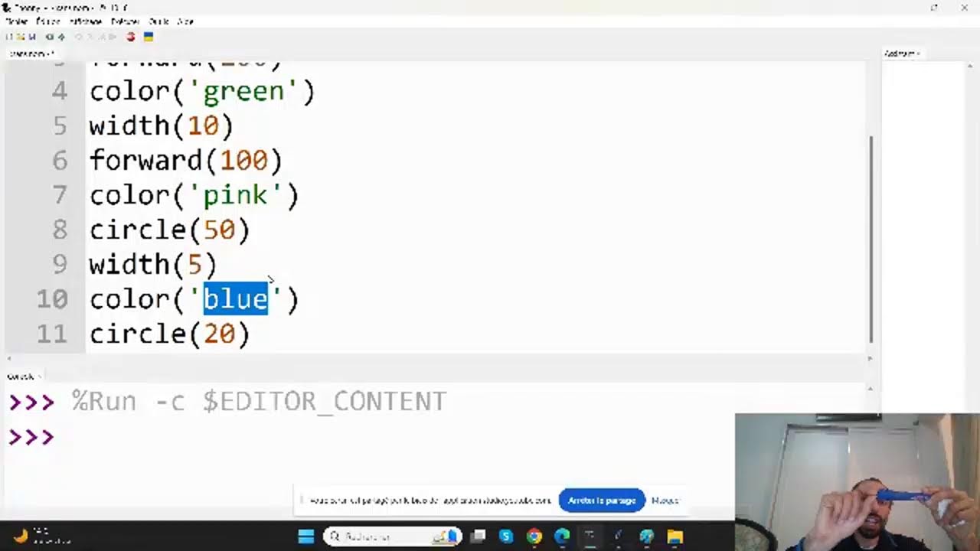Viewport: 980px width, 551px height.
Task: Click the webcam video thumbnail
Action: (x=857, y=482)
